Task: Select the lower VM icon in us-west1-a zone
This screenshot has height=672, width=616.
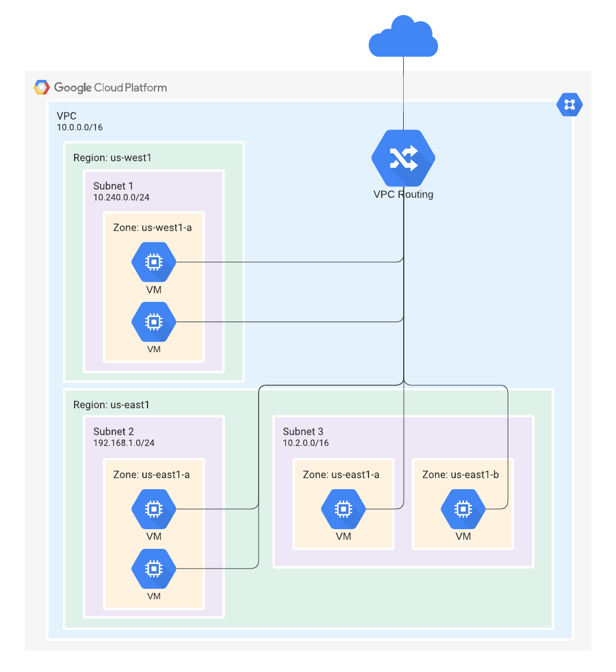Action: 153,322
